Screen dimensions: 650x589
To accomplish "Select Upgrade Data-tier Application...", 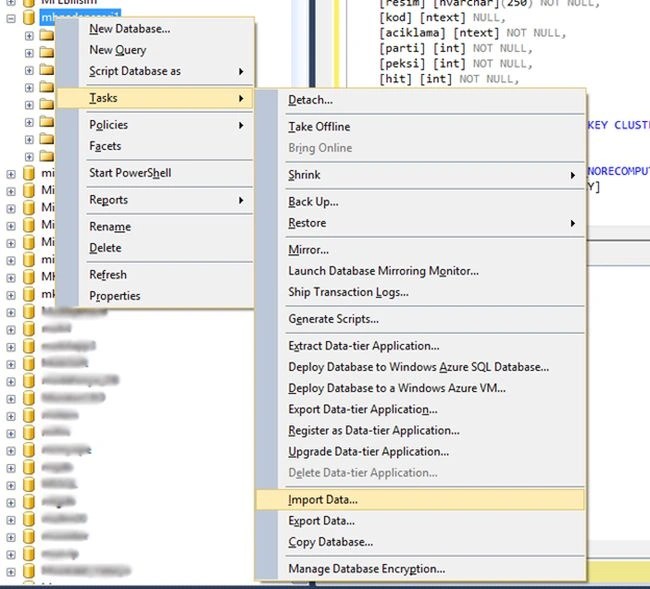I will [420, 452].
